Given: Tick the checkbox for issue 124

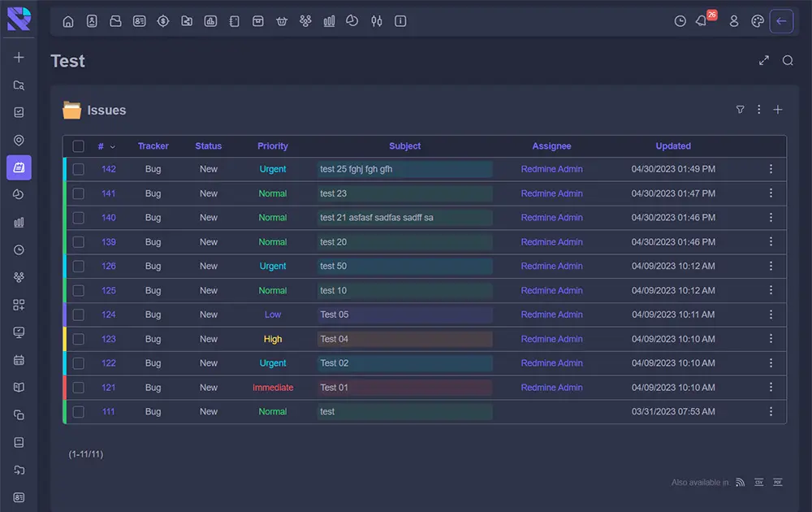Looking at the screenshot, I should pyautogui.click(x=78, y=315).
